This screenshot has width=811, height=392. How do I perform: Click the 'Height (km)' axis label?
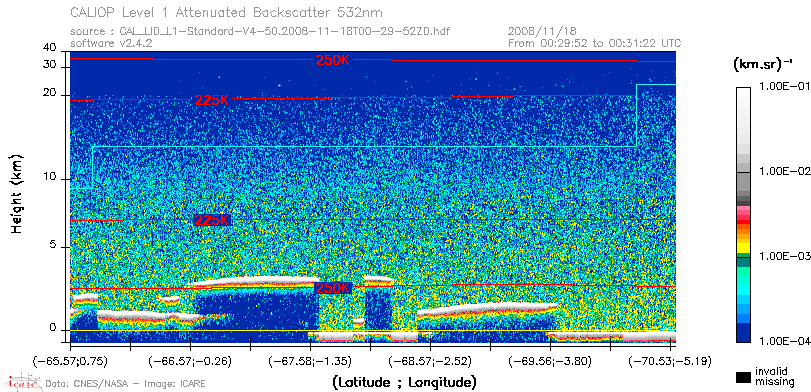tap(17, 194)
